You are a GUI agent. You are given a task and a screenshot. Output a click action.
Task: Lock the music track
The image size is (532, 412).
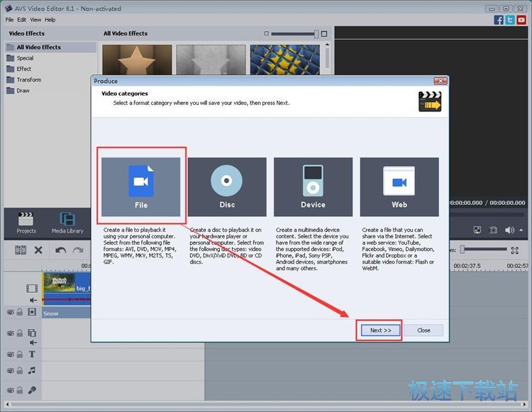click(20, 370)
